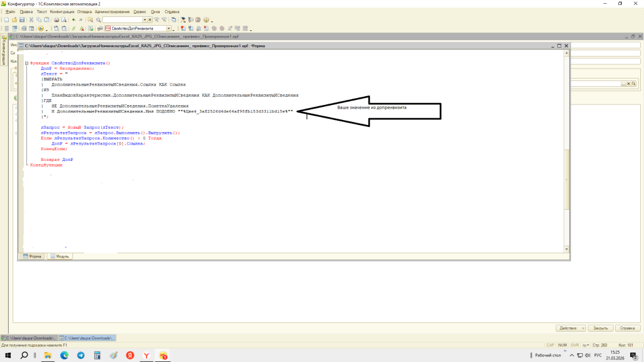Click the line 'Возврат ДопР' in code
The image size is (644, 362).
point(57,160)
